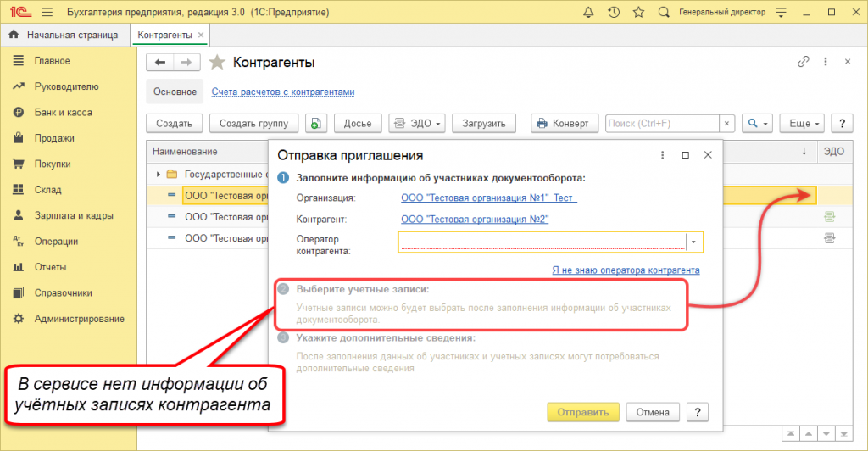
Task: Click Оператор контрагента input field
Action: [x=542, y=242]
